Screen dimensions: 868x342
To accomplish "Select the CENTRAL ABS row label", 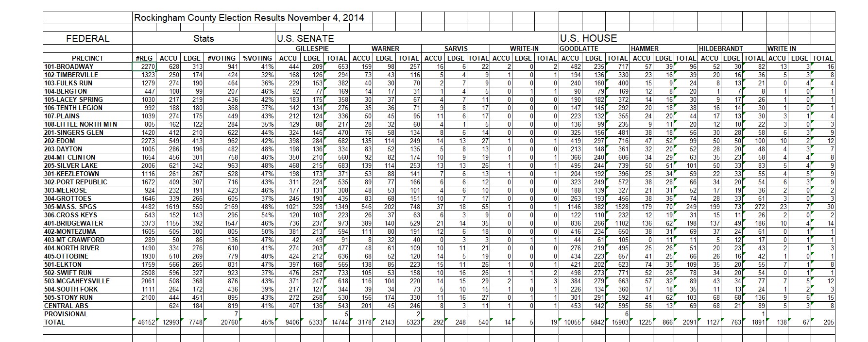I will [x=66, y=306].
